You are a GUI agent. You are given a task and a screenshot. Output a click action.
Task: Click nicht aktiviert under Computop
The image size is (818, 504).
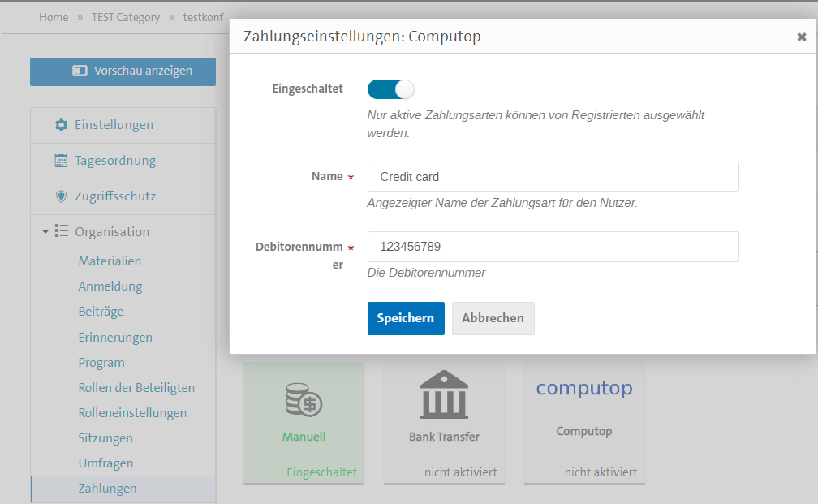coord(601,472)
